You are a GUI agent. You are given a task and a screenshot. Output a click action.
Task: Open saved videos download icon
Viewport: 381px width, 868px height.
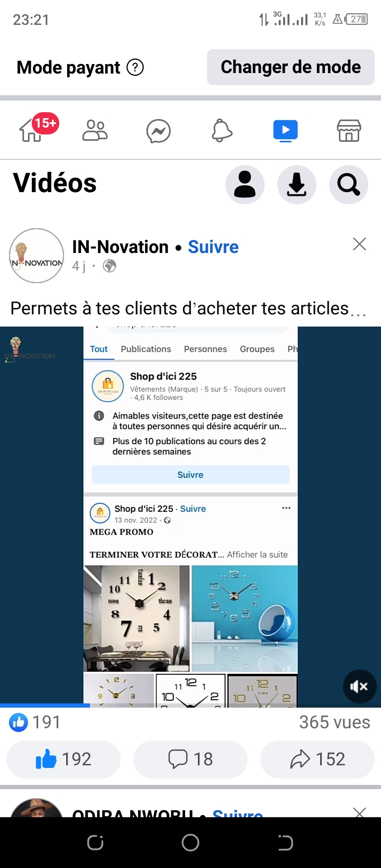pos(297,185)
